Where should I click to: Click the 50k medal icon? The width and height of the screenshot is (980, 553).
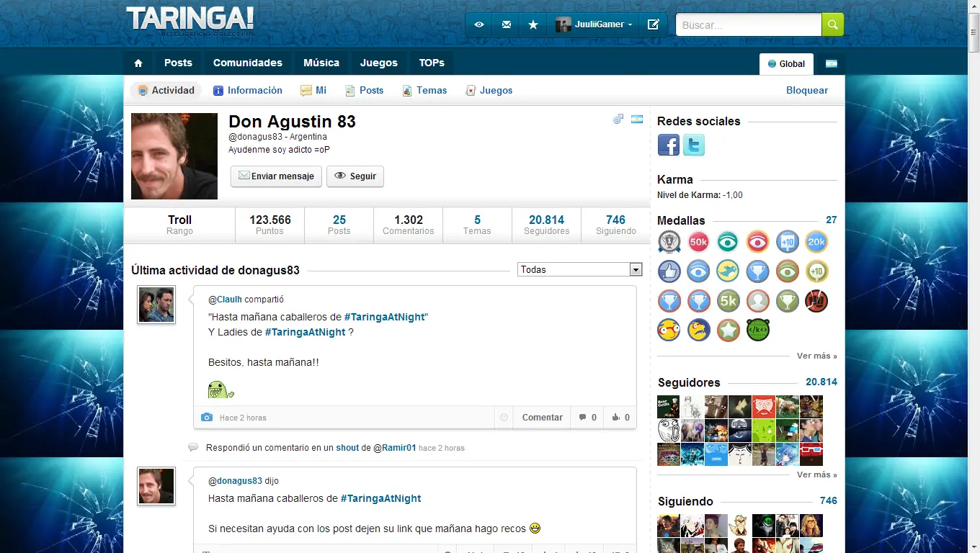(698, 242)
